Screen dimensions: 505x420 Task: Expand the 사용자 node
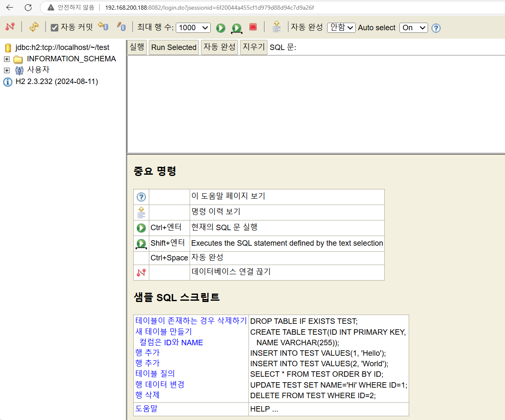pos(7,70)
